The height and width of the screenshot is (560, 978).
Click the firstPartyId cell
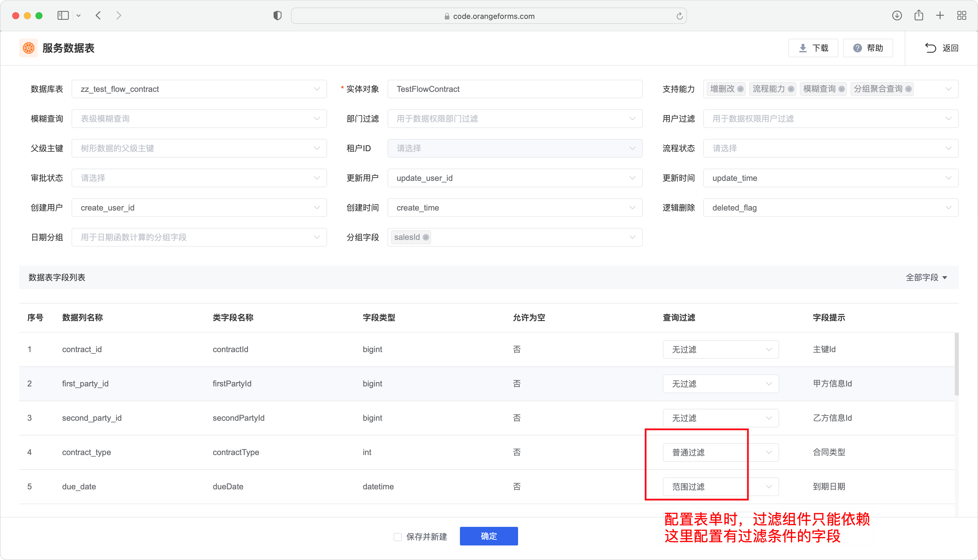[x=232, y=384]
